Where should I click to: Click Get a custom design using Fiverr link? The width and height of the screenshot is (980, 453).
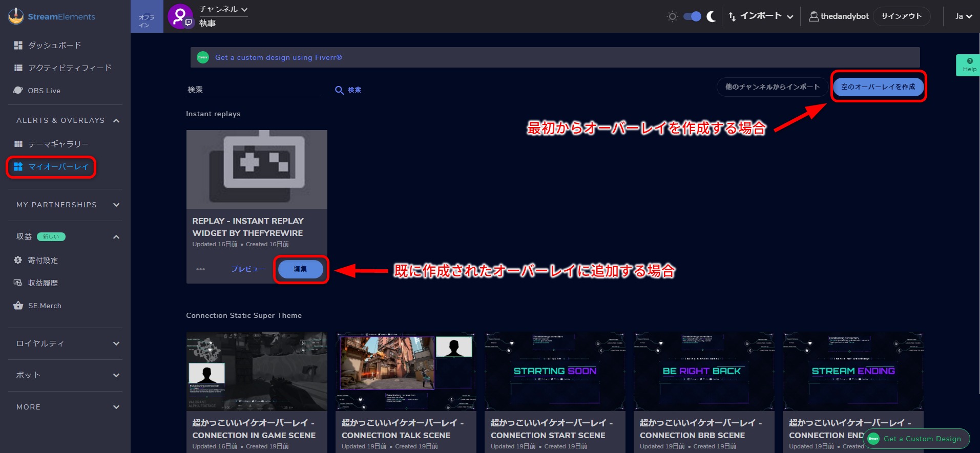[x=279, y=57]
